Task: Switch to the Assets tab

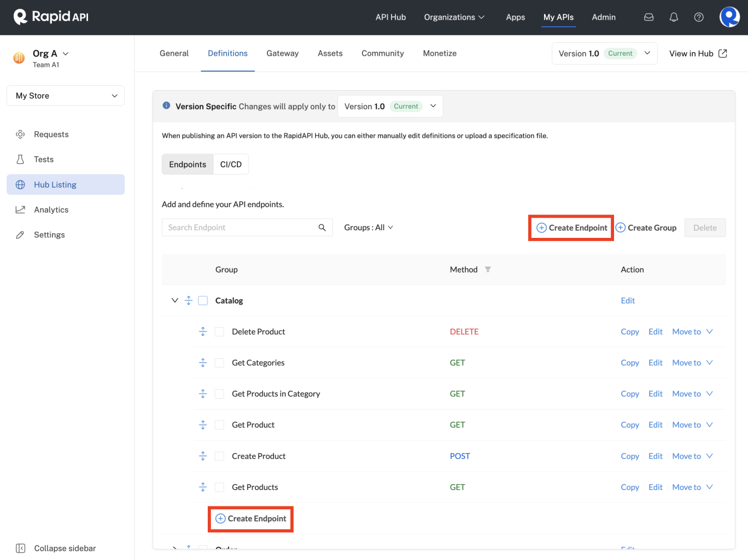Action: click(330, 54)
